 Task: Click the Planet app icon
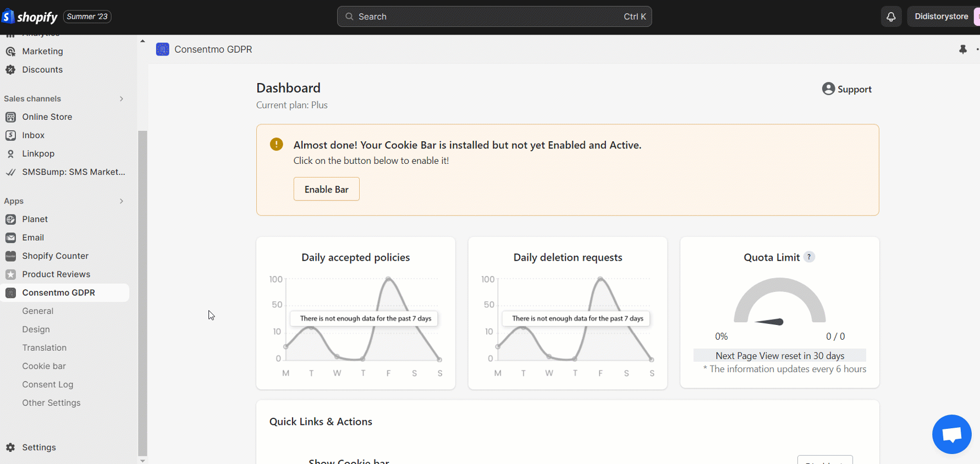click(10, 219)
